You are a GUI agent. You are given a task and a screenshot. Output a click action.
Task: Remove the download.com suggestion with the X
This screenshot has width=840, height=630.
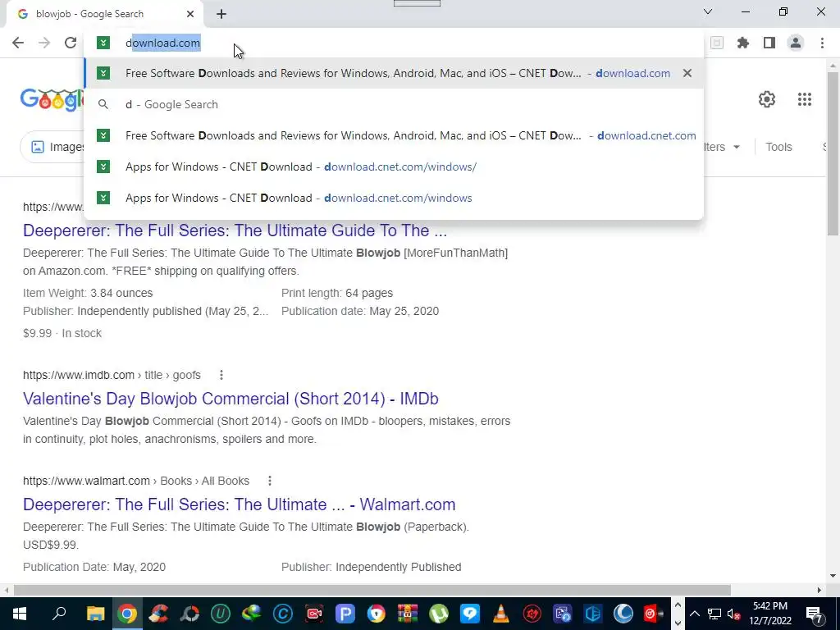(x=687, y=73)
